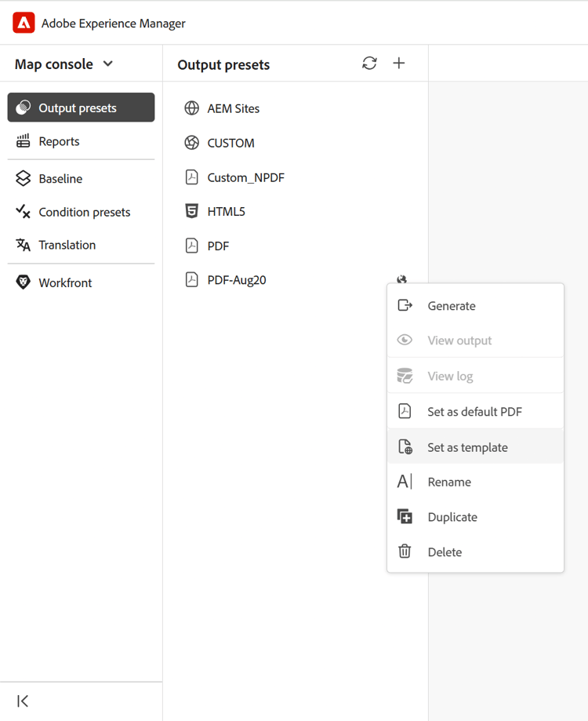Choose View log in the context menu
The width and height of the screenshot is (588, 721).
[x=475, y=376]
